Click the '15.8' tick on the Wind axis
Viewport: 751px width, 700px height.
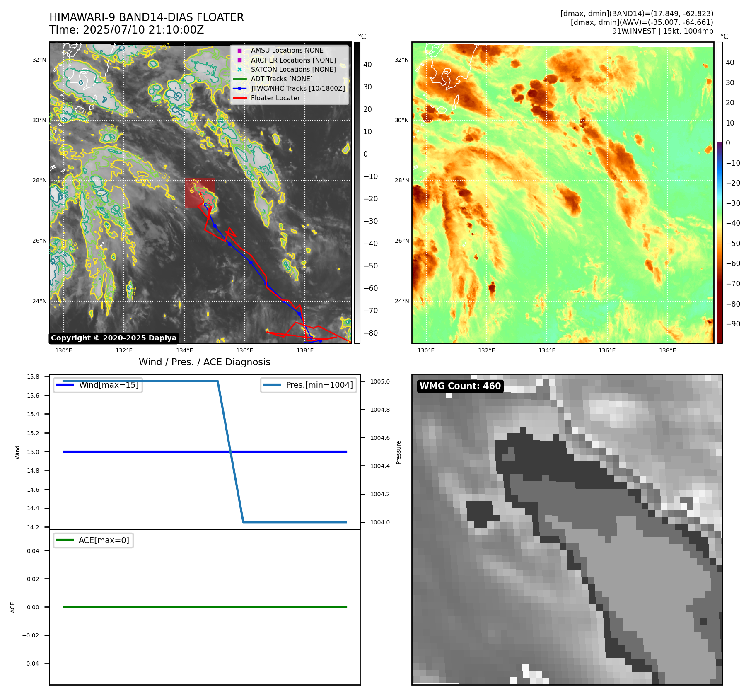(x=33, y=377)
